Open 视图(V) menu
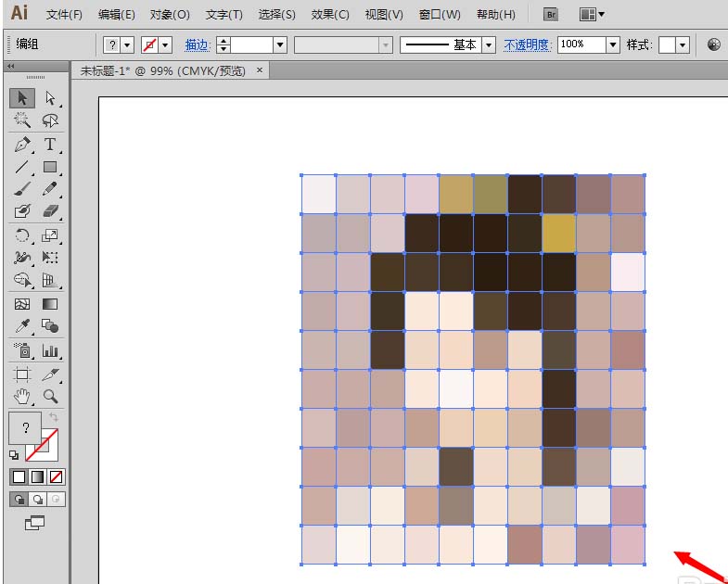Screen dimensions: 728x584 click(x=384, y=15)
